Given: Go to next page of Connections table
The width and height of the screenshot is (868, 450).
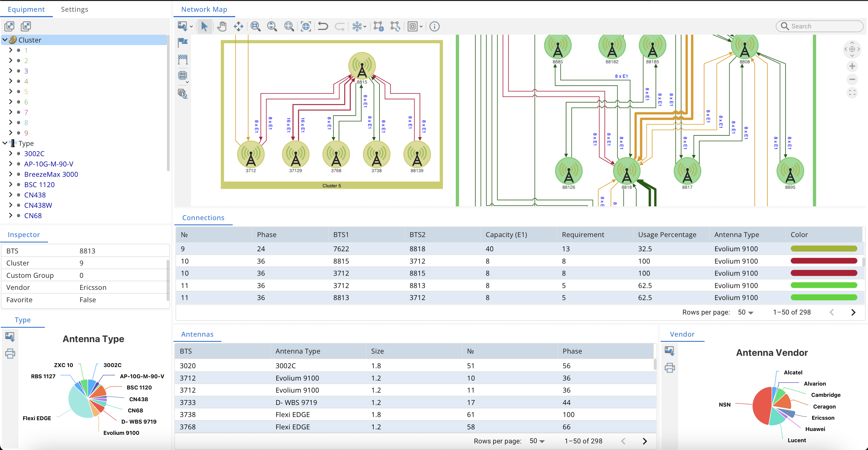Looking at the screenshot, I should coord(853,312).
